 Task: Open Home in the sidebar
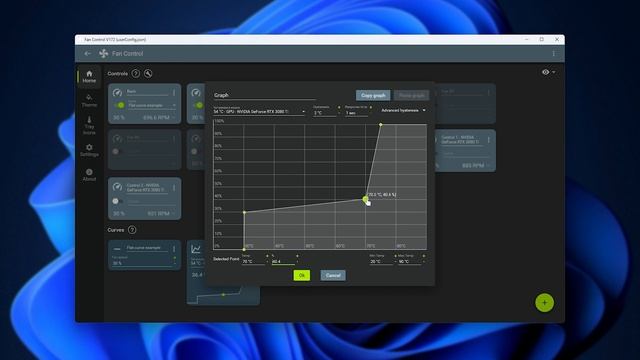tap(89, 76)
